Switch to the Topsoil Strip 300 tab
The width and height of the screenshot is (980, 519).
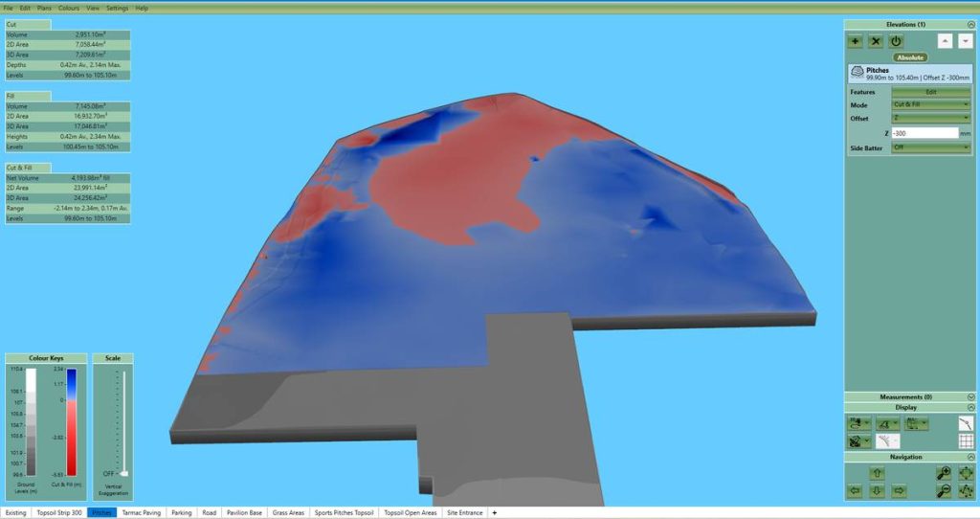click(59, 512)
